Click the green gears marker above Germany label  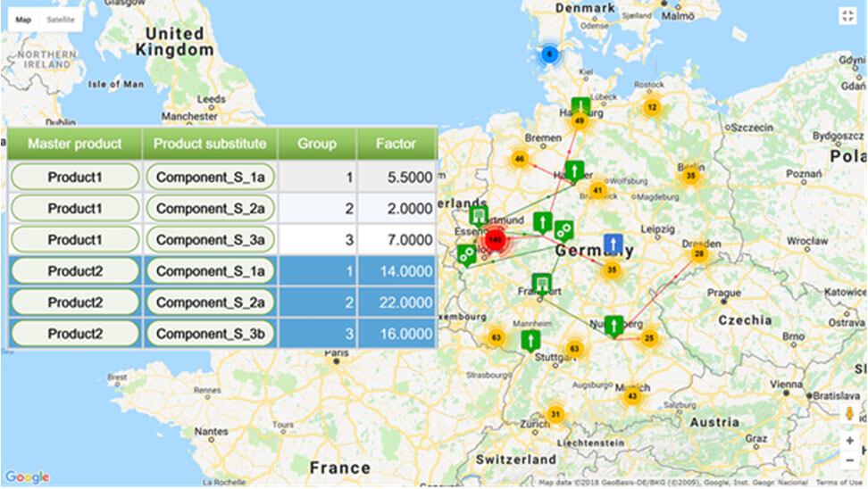(x=563, y=230)
